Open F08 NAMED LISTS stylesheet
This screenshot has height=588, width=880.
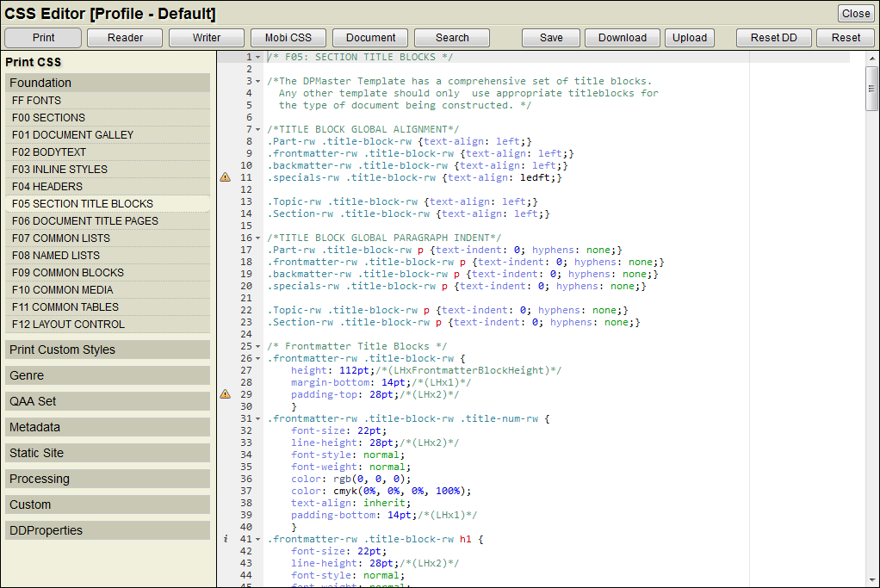coord(108,256)
